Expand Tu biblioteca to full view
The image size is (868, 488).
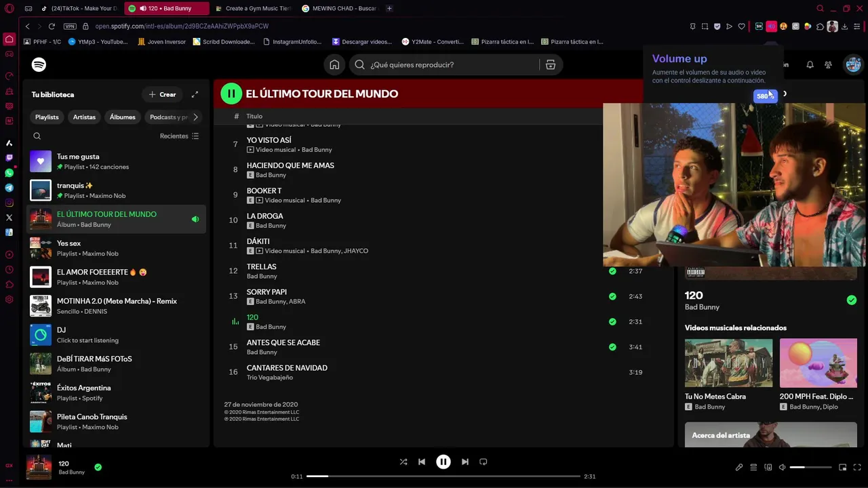tap(195, 94)
